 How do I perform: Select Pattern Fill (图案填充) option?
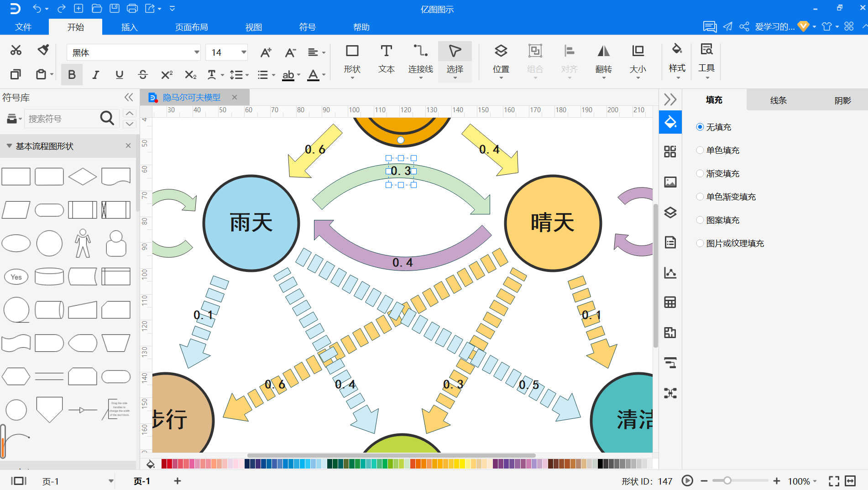pos(718,220)
